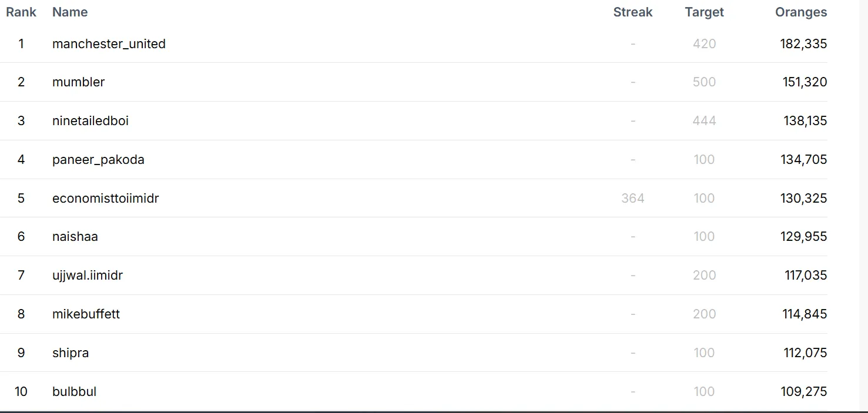Open ujjwal.iimidr's row name
This screenshot has height=413, width=868.
pyautogui.click(x=88, y=276)
